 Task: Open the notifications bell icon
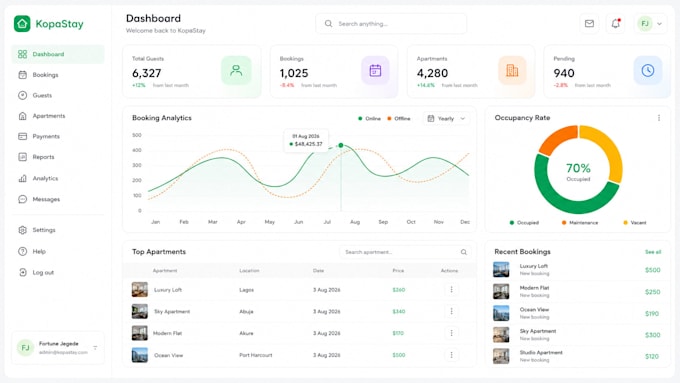[615, 24]
